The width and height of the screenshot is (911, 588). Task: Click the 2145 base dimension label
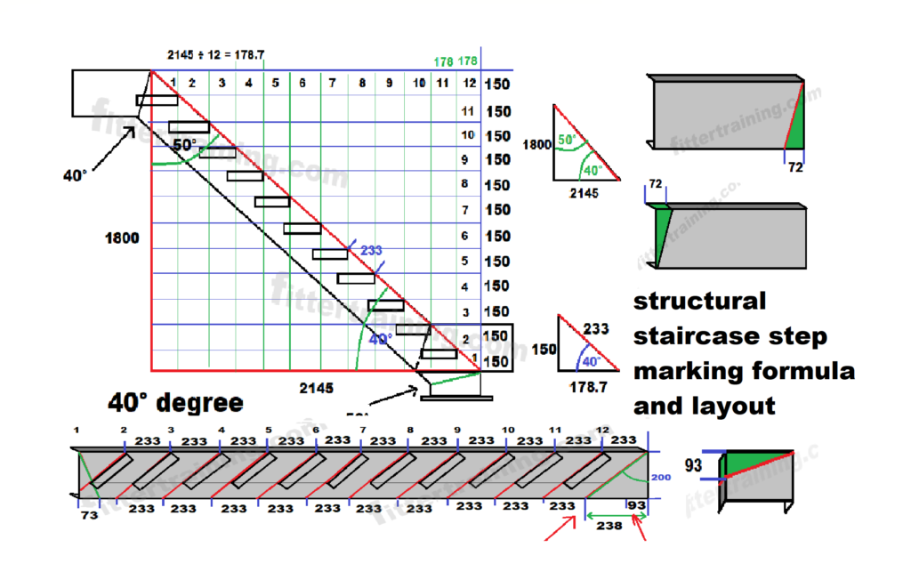[316, 389]
